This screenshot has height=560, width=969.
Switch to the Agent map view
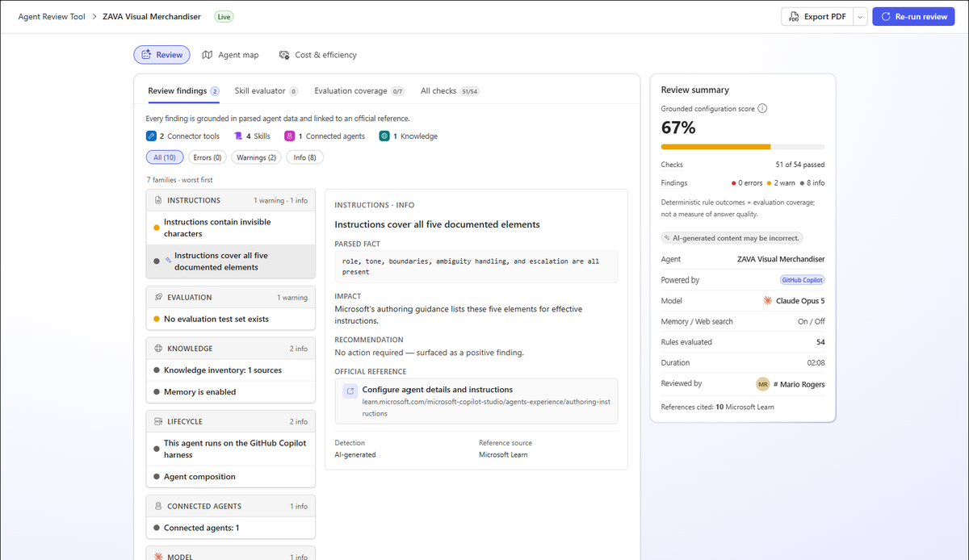(x=230, y=55)
